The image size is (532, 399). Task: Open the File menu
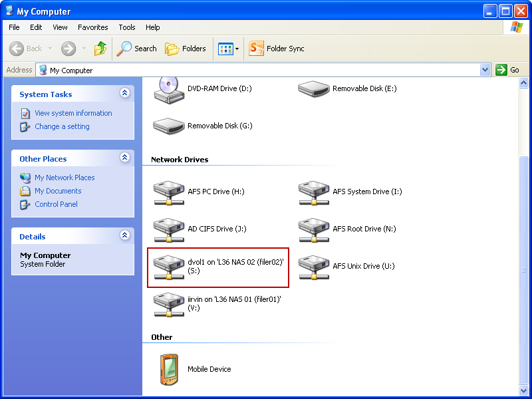point(14,27)
